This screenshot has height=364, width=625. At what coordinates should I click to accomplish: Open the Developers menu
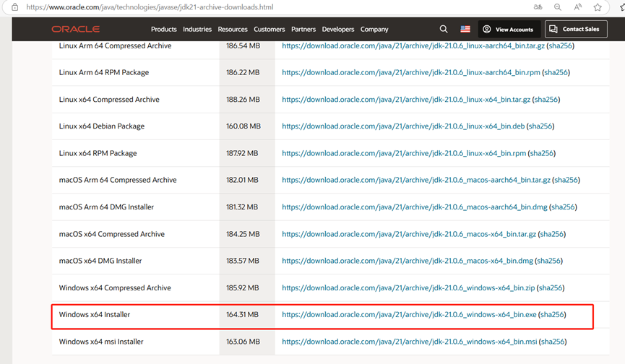click(338, 30)
